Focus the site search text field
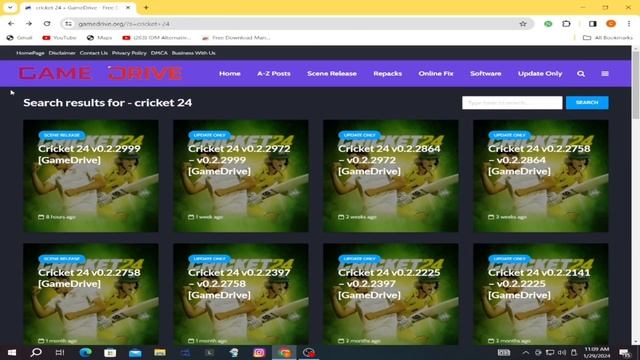Screen dimensions: 640x360 pos(512,103)
